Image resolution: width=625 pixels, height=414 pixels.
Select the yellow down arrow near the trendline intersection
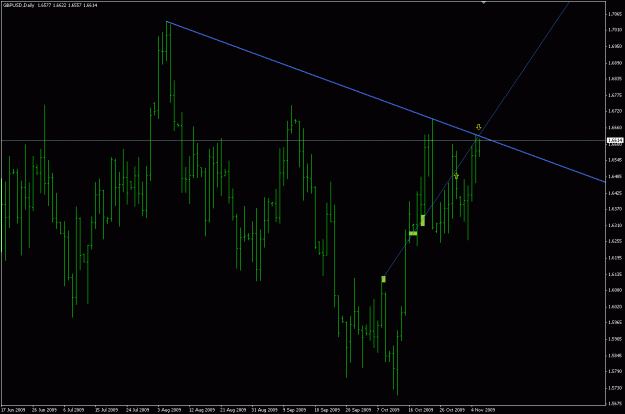pyautogui.click(x=479, y=127)
